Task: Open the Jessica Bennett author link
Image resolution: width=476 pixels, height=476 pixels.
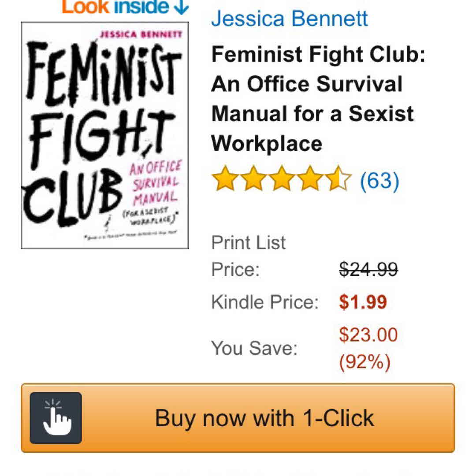Action: point(290,18)
